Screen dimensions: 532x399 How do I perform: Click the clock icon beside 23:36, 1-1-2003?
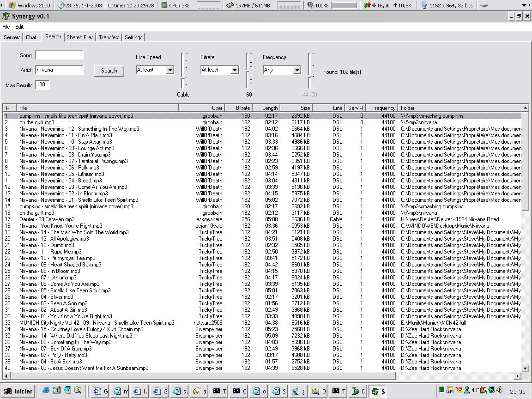(x=61, y=5)
